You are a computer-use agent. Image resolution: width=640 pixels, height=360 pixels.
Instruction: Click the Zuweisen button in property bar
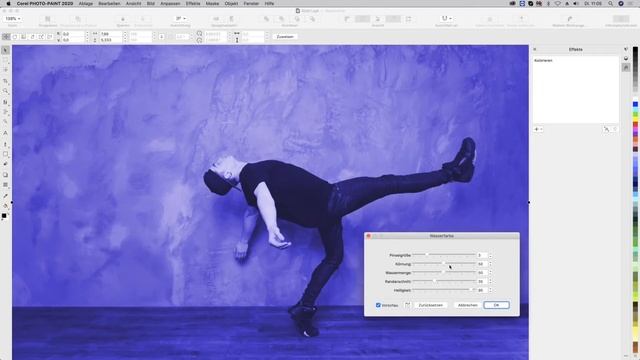pos(285,37)
